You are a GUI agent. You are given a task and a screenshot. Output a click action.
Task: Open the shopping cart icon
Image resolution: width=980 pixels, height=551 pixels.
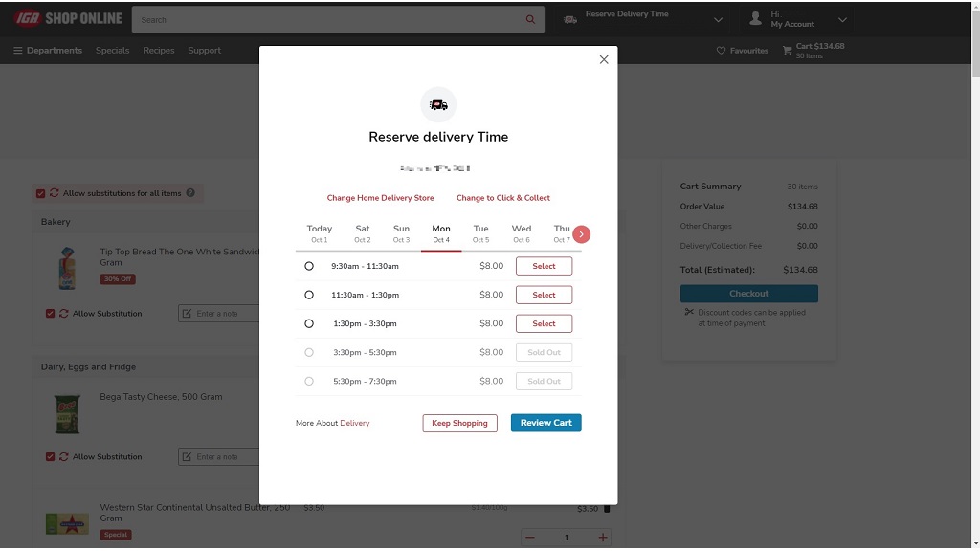(787, 51)
